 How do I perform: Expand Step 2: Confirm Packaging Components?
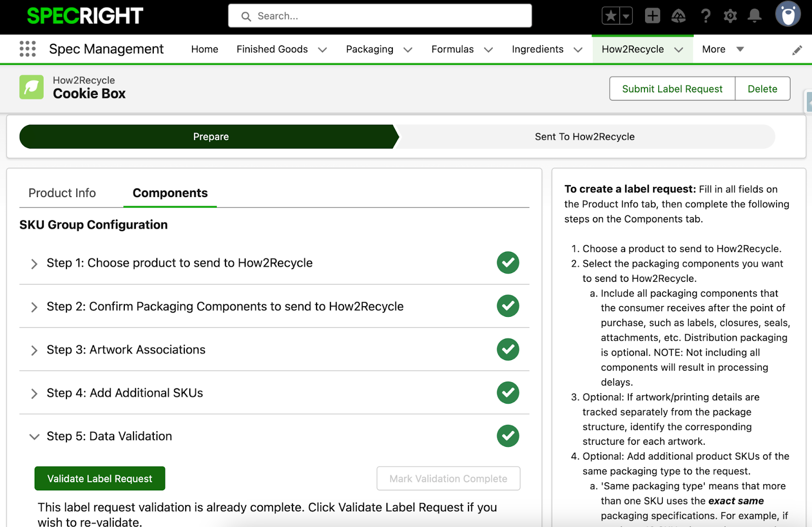[34, 307]
